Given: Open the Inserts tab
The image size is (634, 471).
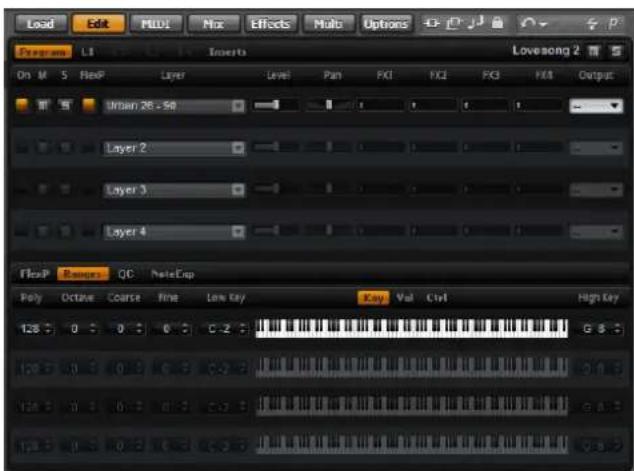Looking at the screenshot, I should (227, 52).
